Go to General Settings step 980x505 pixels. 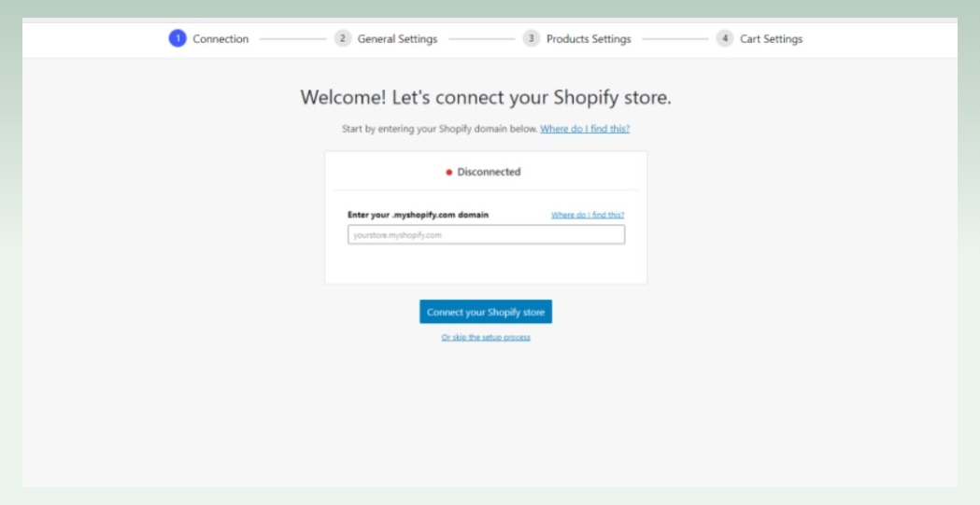[x=397, y=38]
